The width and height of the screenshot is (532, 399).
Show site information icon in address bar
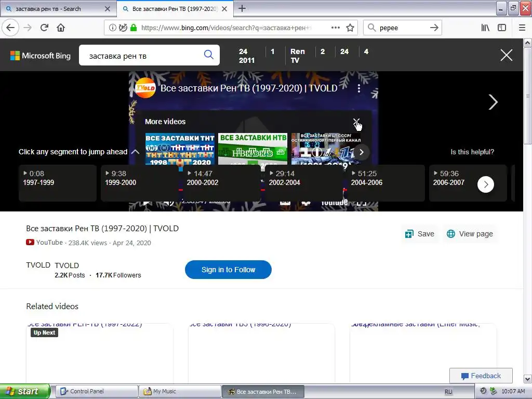112,28
